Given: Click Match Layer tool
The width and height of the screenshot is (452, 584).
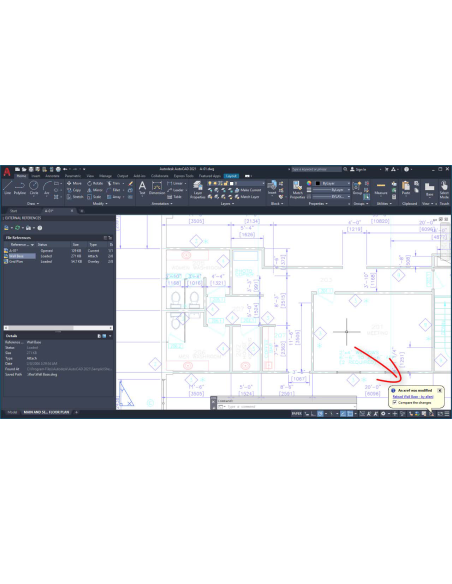Looking at the screenshot, I should [x=246, y=197].
